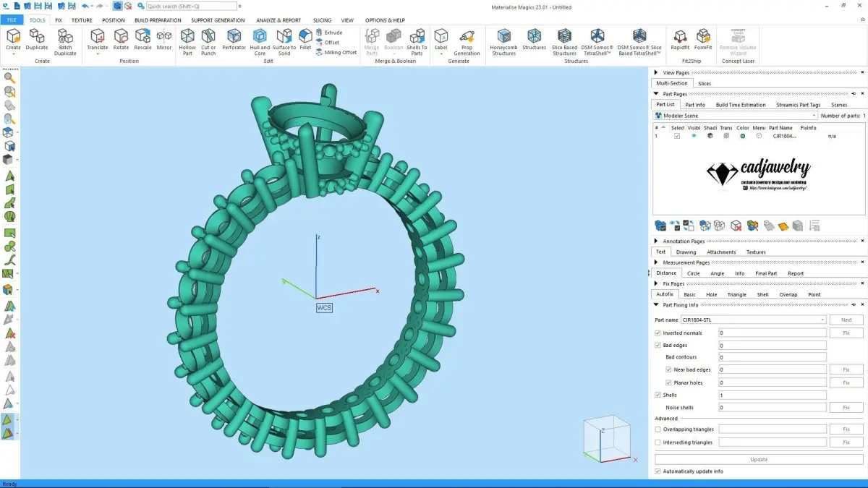Screen dimensions: 868x488
Task: Click the view orientation cube in viewport
Action: (608, 438)
